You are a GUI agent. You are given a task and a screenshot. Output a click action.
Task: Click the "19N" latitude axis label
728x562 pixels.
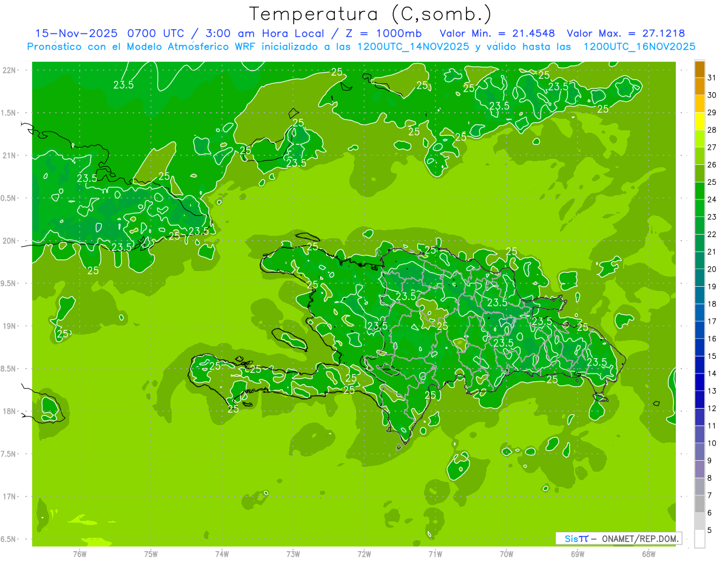point(8,326)
